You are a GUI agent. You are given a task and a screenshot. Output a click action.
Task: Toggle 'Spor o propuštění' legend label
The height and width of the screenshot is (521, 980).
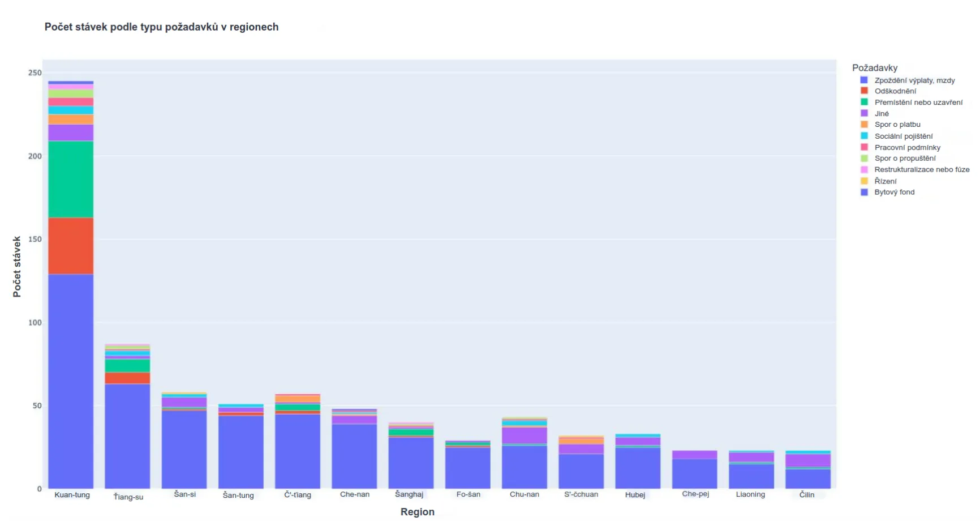pos(905,159)
